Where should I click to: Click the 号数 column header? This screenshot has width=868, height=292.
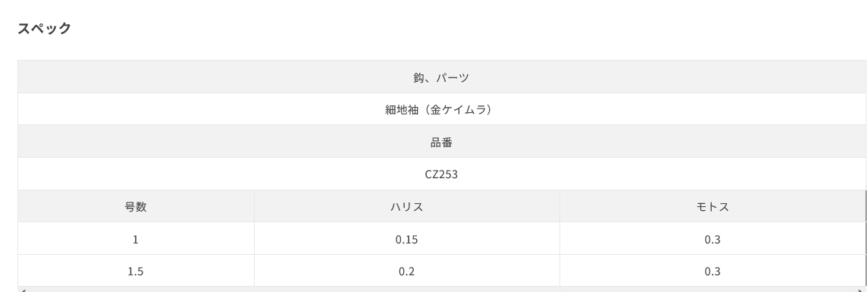[x=136, y=206]
